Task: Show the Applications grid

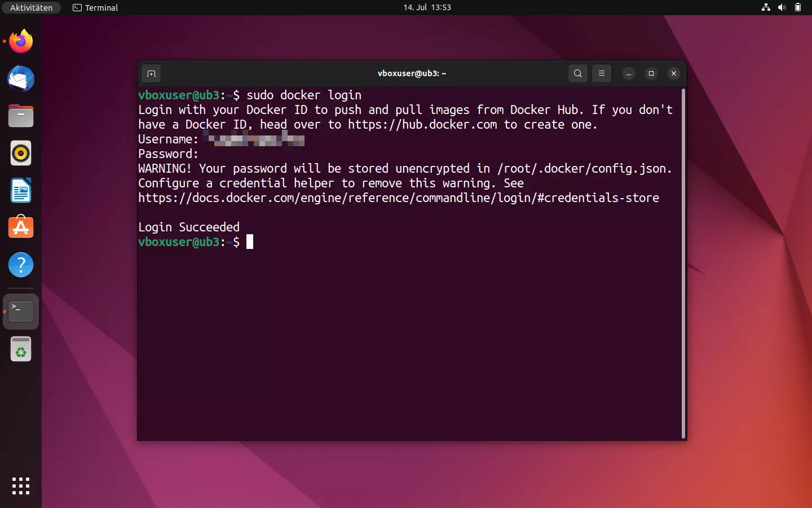Action: coord(20,486)
